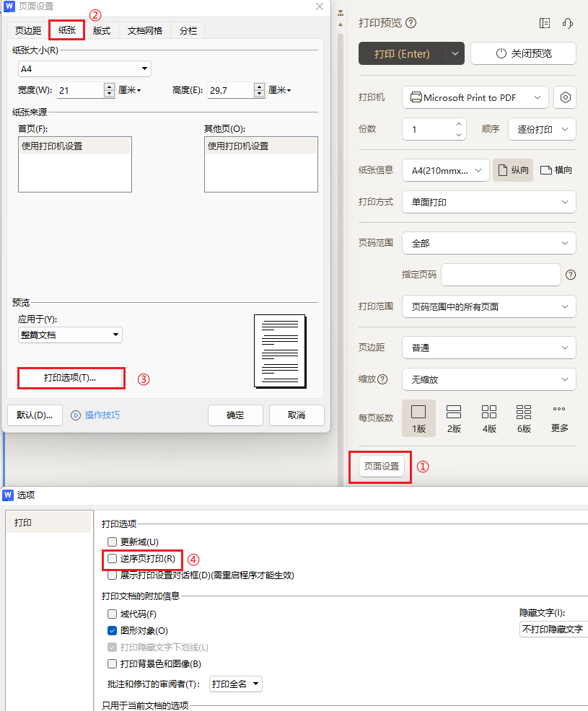Open 批注和修订的审阅者 打印全名 dropdown
The width and height of the screenshot is (588, 711).
[x=236, y=684]
